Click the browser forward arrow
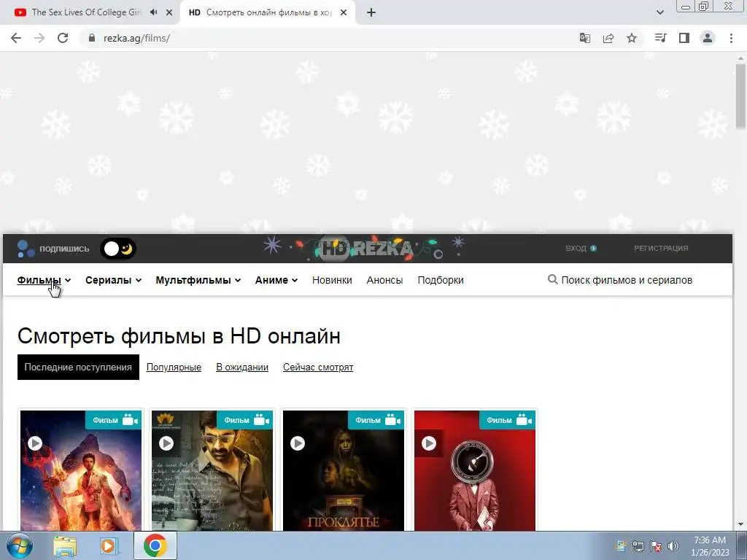Screen dimensions: 747x560 [x=39, y=38]
